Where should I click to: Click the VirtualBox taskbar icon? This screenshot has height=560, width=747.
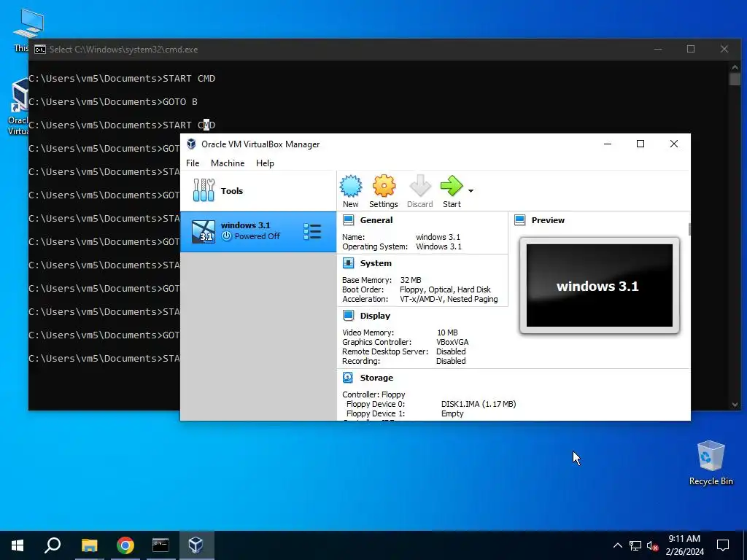pyautogui.click(x=196, y=545)
